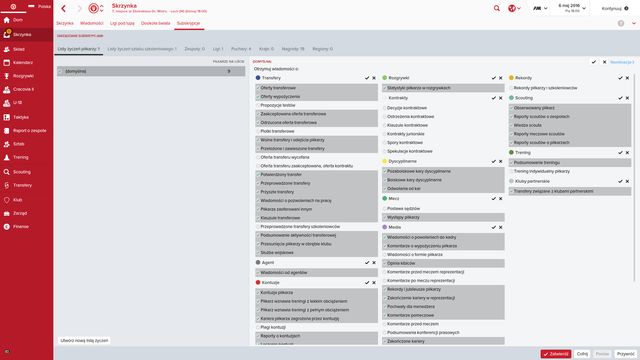This screenshot has width=640, height=360.
Task: Enable Płotki transferowe checkbox
Action: coord(258,131)
